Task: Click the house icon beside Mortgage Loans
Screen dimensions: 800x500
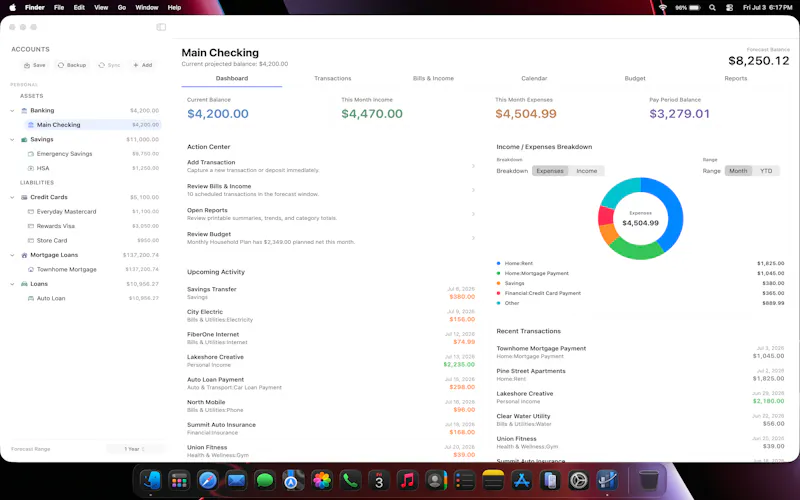Action: pyautogui.click(x=24, y=255)
